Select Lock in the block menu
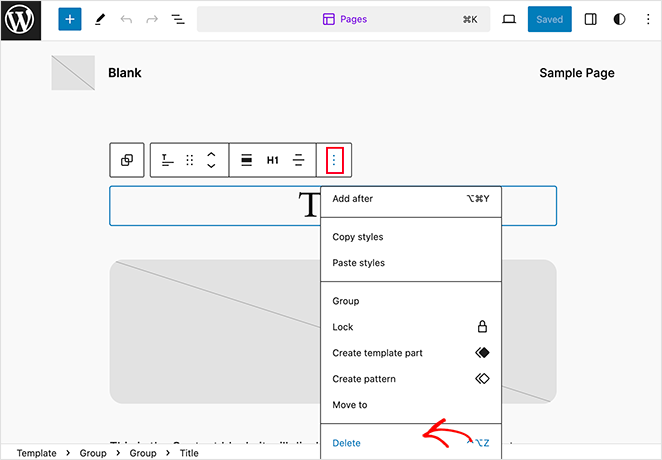The height and width of the screenshot is (460, 662). 343,327
